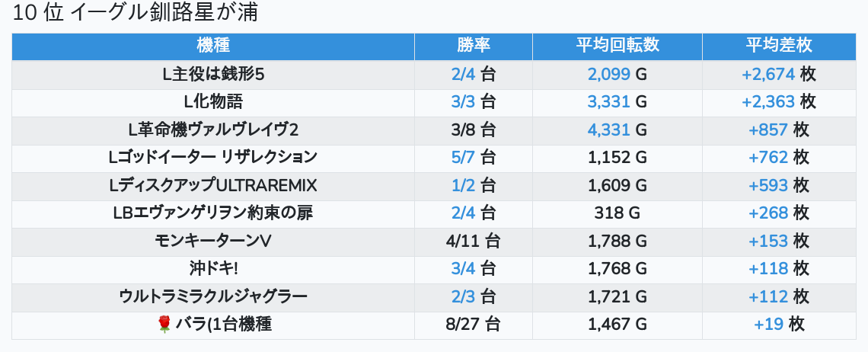Select the 沖ドキ! machine name
Screen dimensions: 868x352
(x=213, y=269)
